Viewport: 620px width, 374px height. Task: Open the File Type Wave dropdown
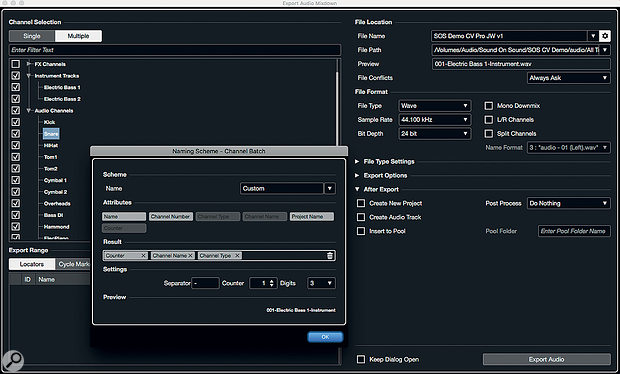click(435, 106)
